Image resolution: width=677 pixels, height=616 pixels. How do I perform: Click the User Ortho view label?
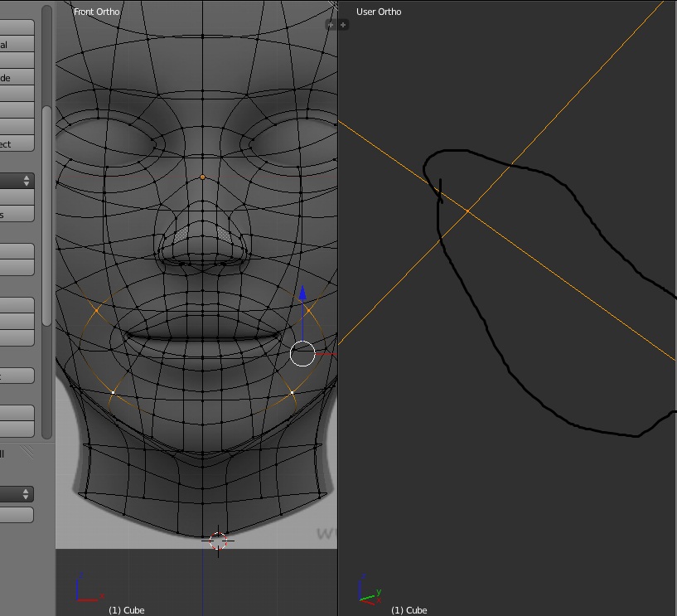377,12
